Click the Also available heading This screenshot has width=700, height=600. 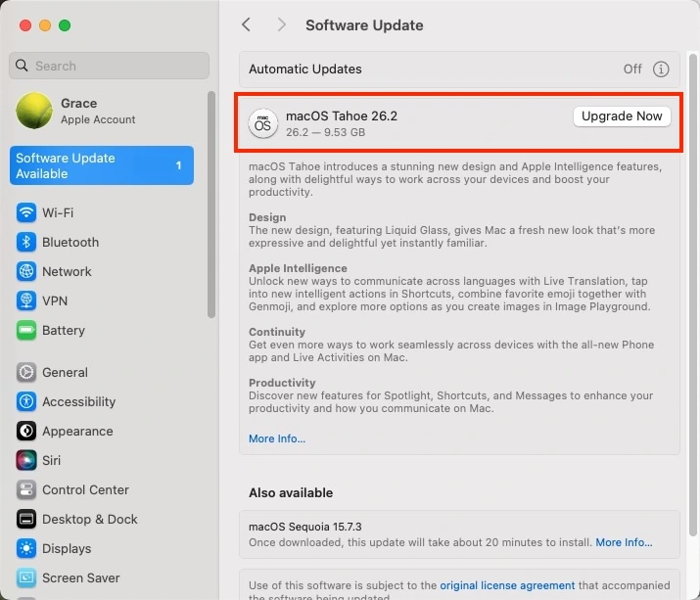tap(291, 493)
